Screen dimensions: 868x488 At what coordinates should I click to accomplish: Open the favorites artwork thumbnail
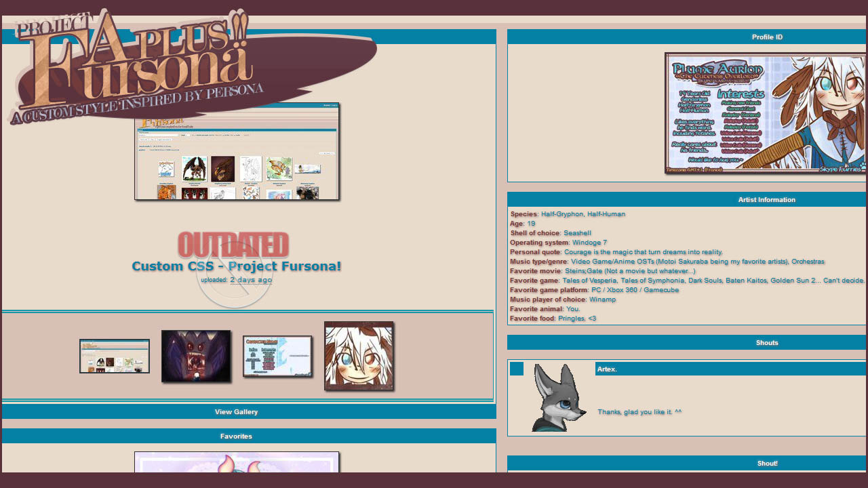[237, 462]
